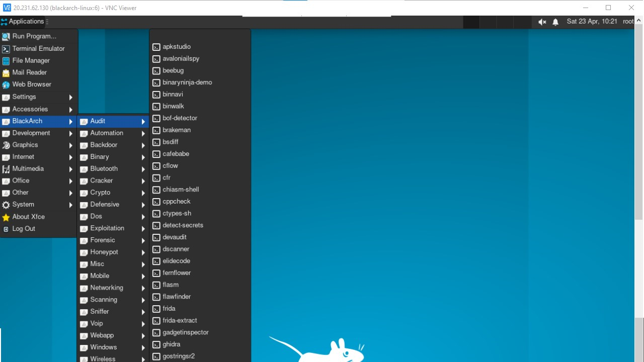Open the Cracker category

[x=102, y=180]
